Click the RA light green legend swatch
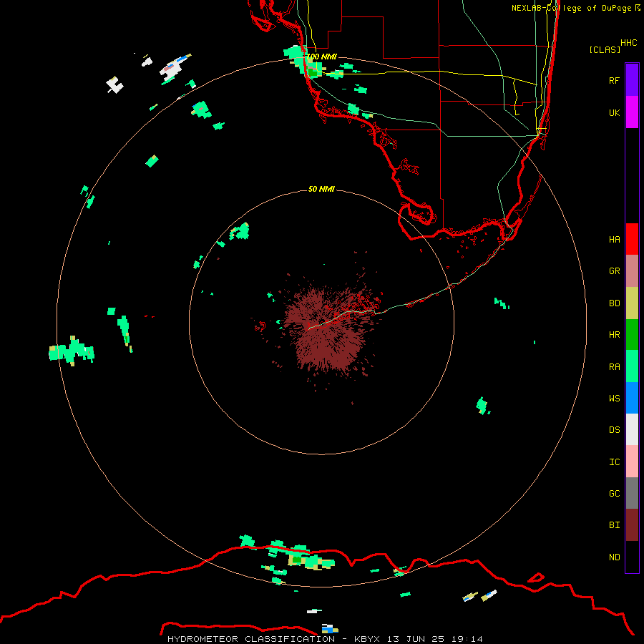644x644 pixels. [632, 366]
